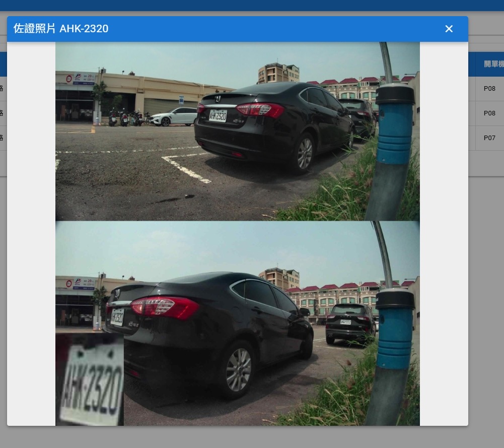Click the 開單機 column header
504x448 pixels.
pos(492,63)
